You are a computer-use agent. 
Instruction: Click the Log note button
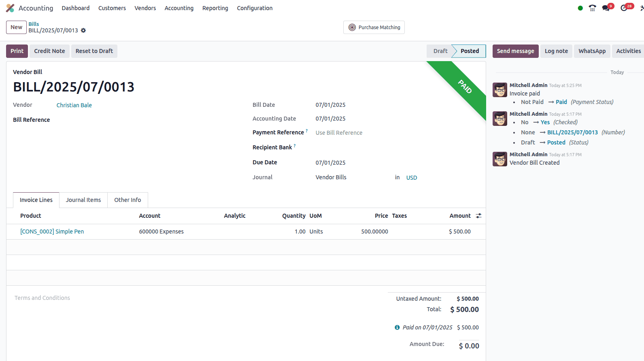[556, 51]
